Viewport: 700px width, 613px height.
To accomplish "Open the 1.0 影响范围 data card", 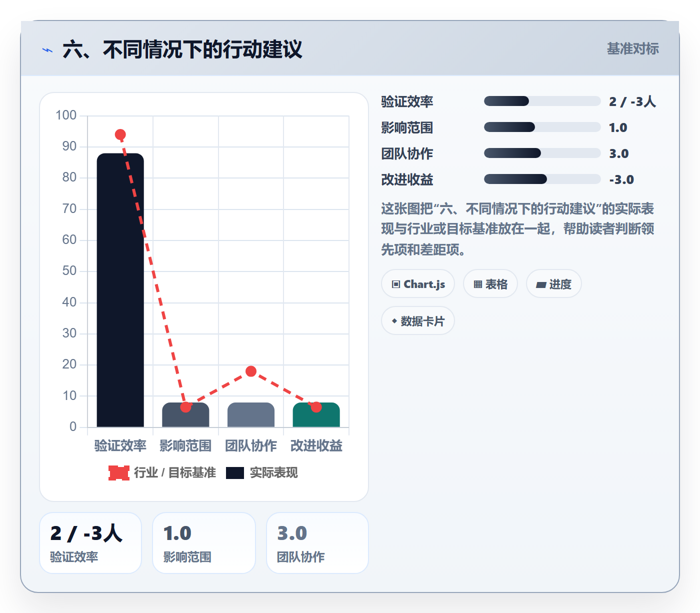I will point(204,543).
